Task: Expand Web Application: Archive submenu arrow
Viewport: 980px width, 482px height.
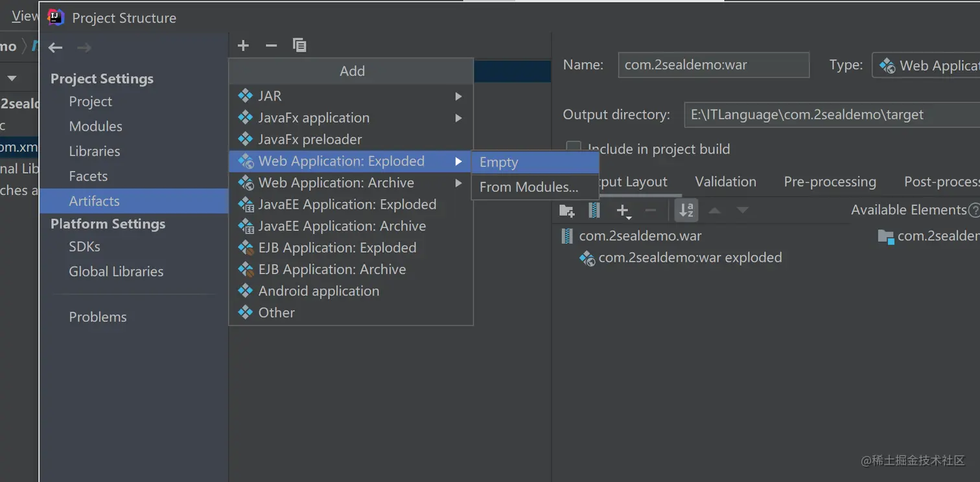Action: pyautogui.click(x=458, y=183)
